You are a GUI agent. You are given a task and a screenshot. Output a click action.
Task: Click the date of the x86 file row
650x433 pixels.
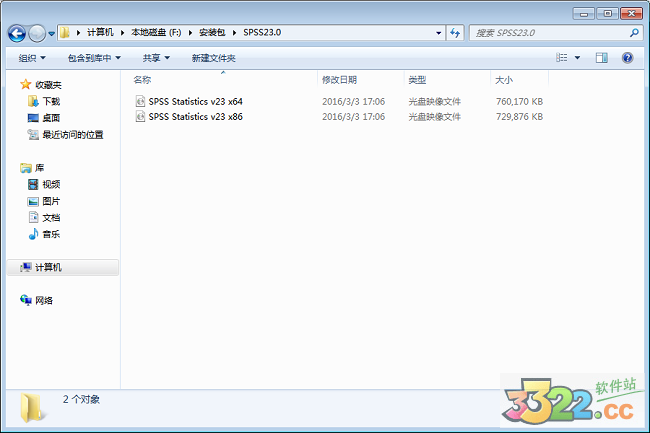pyautogui.click(x=354, y=117)
